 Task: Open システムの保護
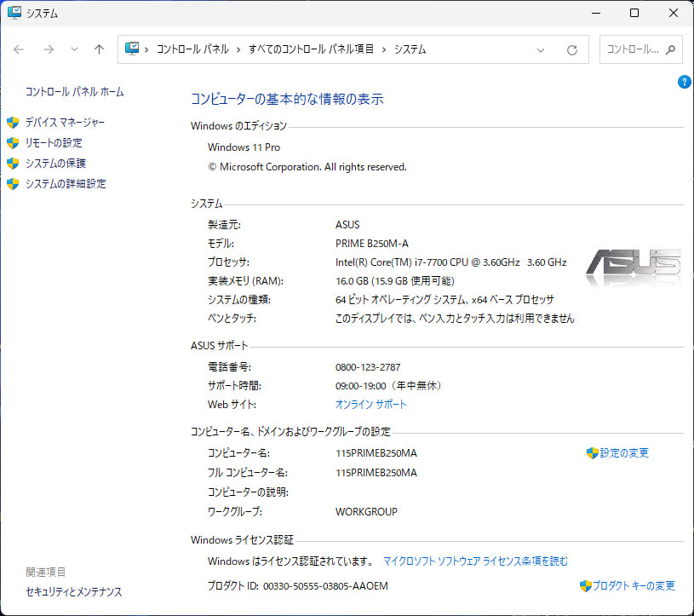(x=55, y=163)
